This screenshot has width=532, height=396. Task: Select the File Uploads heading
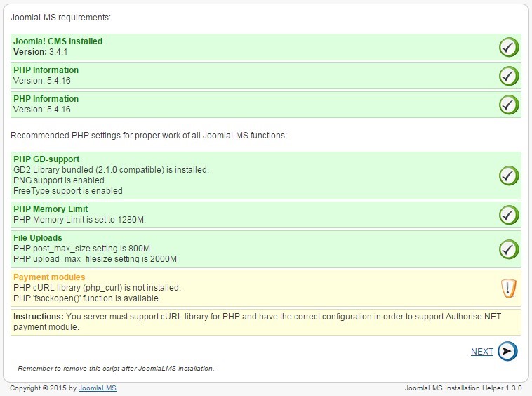[x=38, y=238]
